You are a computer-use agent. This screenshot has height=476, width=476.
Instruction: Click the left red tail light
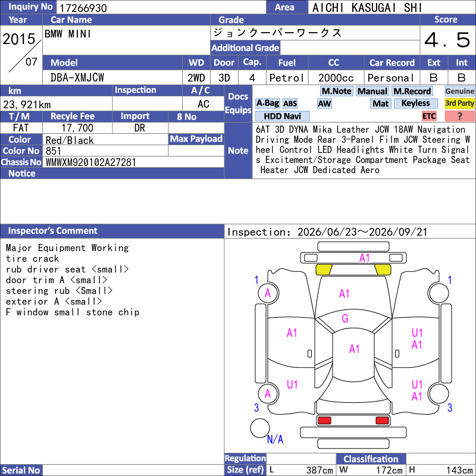[x=324, y=421]
